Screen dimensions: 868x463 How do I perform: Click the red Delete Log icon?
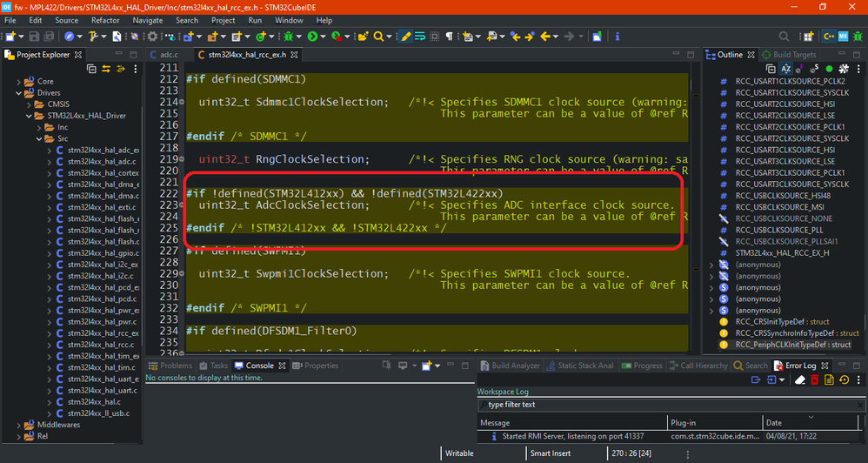point(815,380)
